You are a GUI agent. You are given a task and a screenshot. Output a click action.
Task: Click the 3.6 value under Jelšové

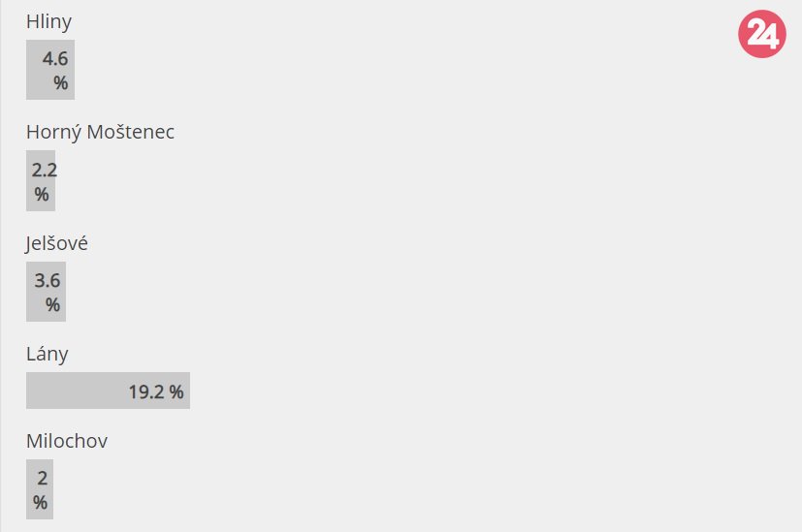click(48, 281)
